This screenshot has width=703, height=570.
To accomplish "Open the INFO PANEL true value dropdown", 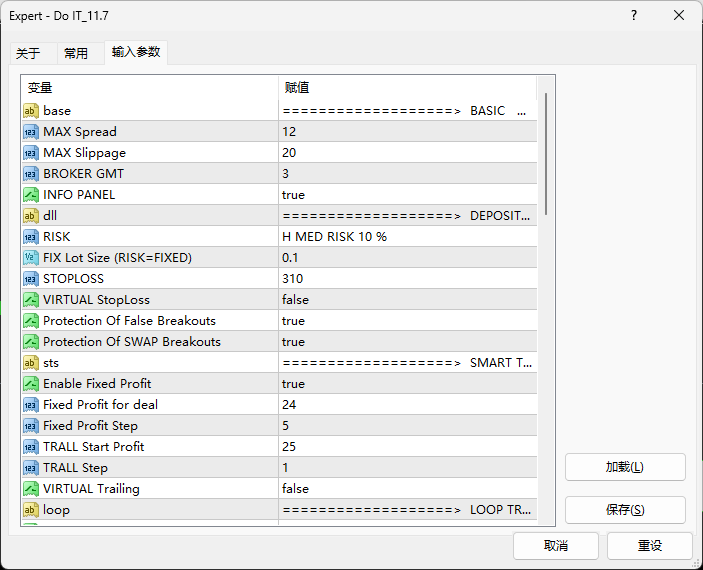I will (408, 195).
